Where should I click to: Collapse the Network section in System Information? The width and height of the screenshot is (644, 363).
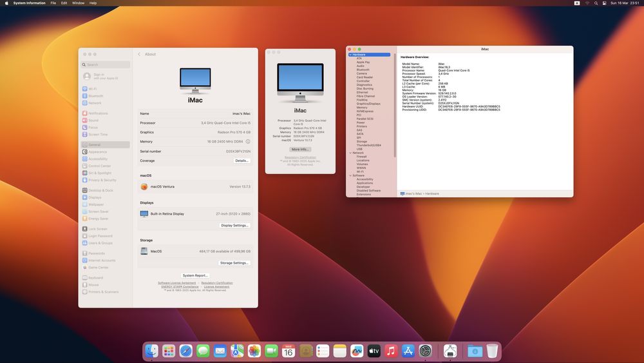tap(350, 153)
